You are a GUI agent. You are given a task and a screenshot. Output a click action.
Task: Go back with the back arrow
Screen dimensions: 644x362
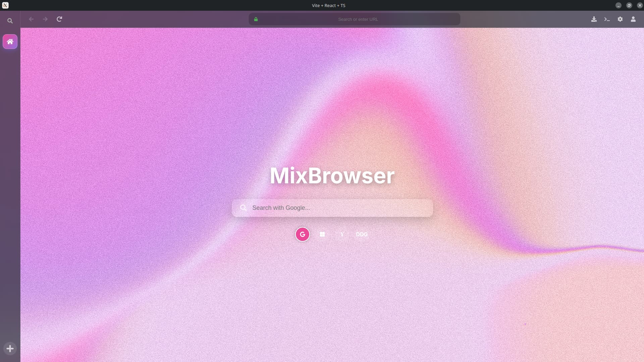(31, 19)
